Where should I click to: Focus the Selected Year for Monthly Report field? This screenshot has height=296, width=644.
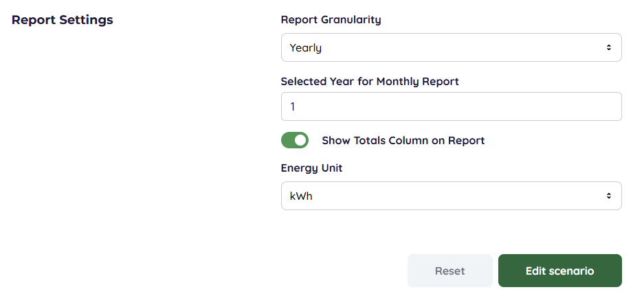coord(451,106)
